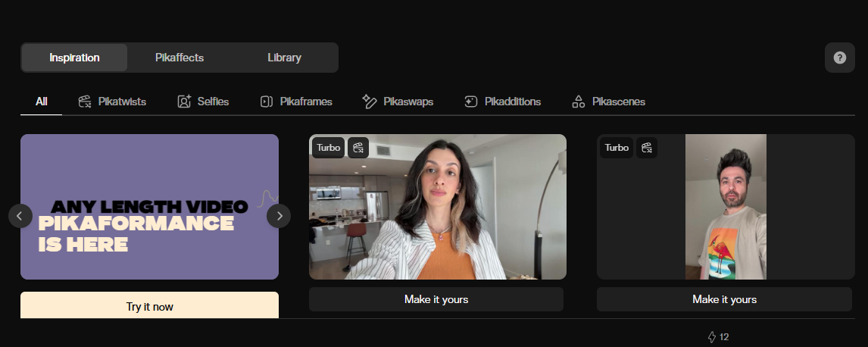Image resolution: width=868 pixels, height=347 pixels.
Task: Go to previous banner slide arrow
Action: [20, 216]
